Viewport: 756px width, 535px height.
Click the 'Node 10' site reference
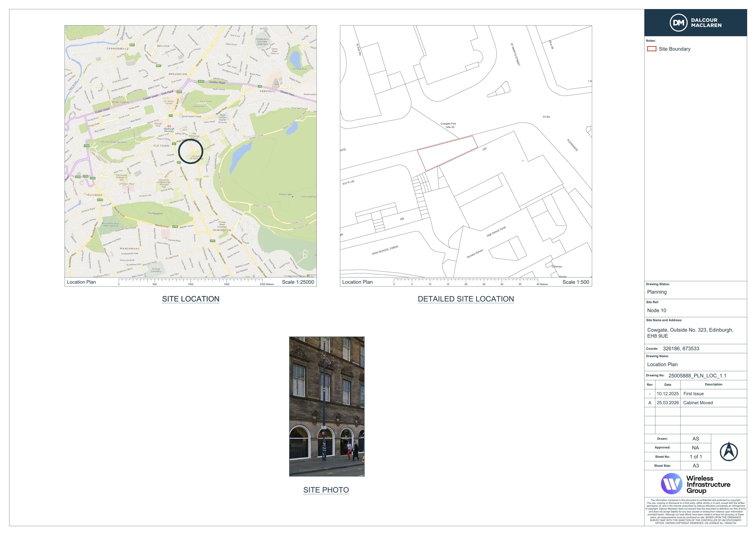[x=657, y=311]
